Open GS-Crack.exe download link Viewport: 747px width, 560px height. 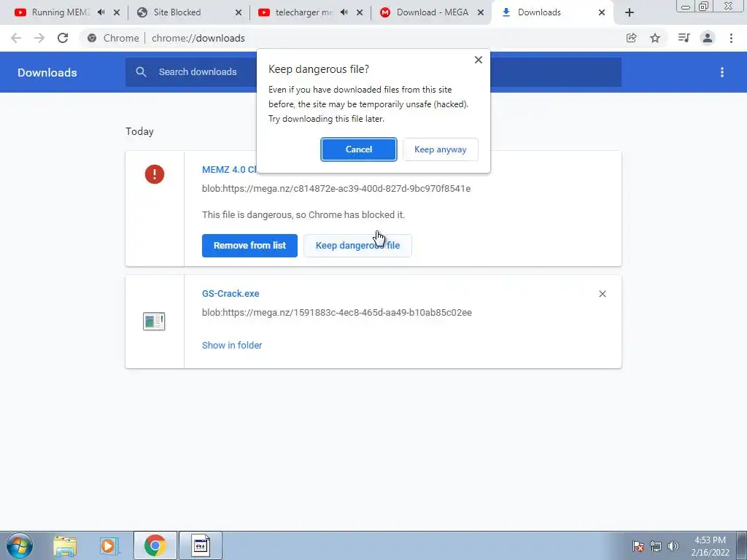[x=231, y=293]
